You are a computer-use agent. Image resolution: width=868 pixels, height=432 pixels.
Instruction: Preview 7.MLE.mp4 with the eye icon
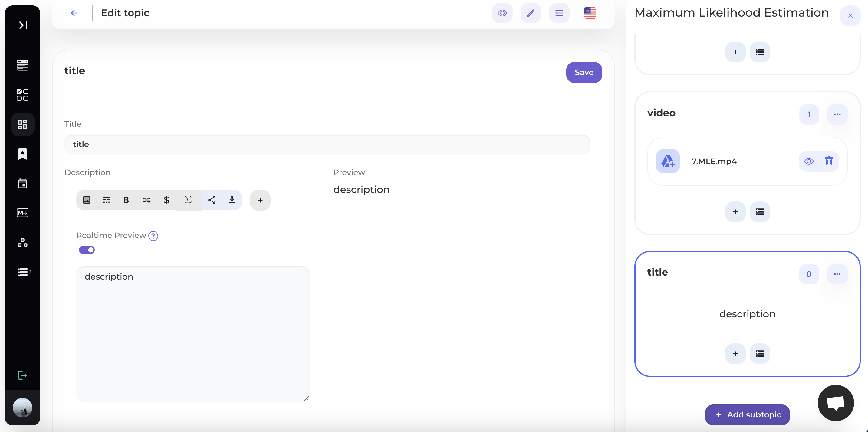[809, 161]
